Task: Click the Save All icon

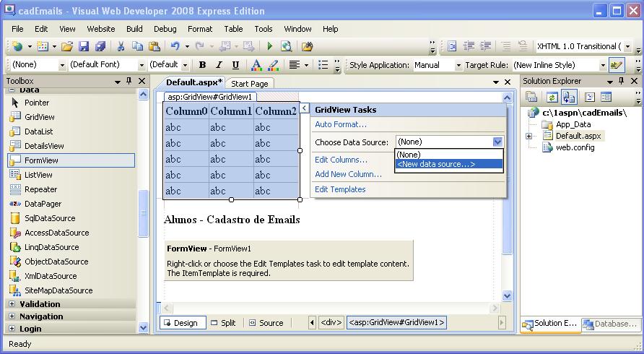Action: [100, 46]
